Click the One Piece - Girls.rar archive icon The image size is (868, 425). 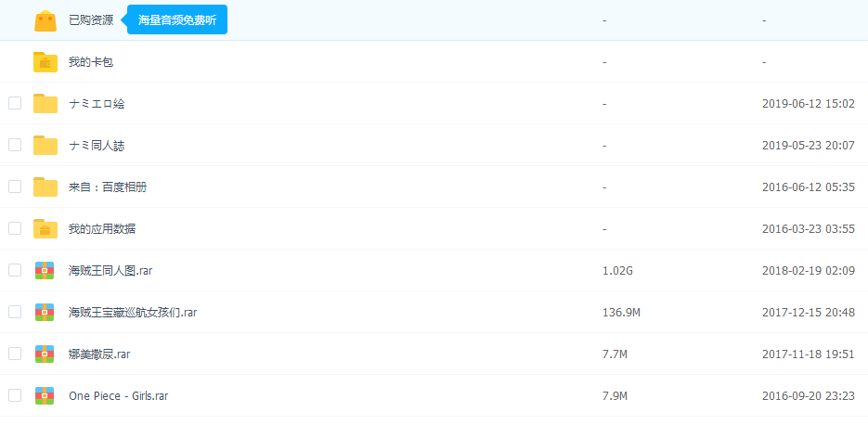click(x=45, y=395)
